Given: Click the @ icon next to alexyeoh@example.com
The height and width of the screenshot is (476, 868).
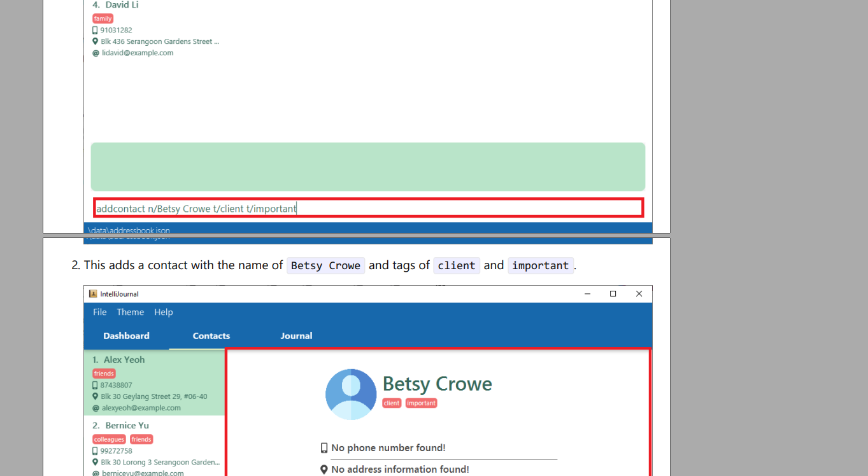Looking at the screenshot, I should tap(96, 408).
